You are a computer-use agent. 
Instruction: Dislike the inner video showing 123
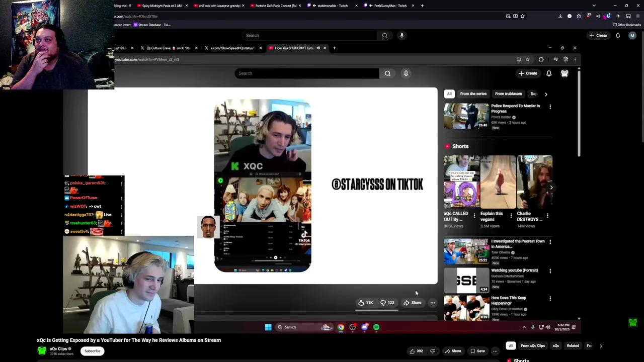click(387, 303)
